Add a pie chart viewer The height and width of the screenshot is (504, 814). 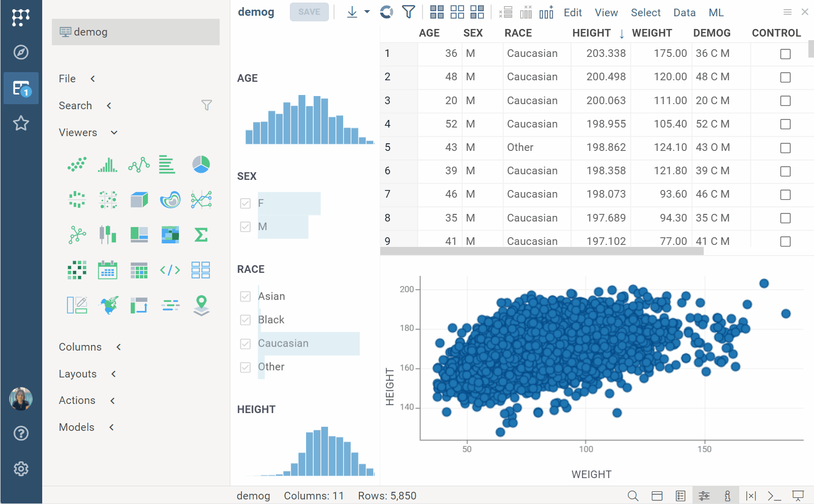201,165
